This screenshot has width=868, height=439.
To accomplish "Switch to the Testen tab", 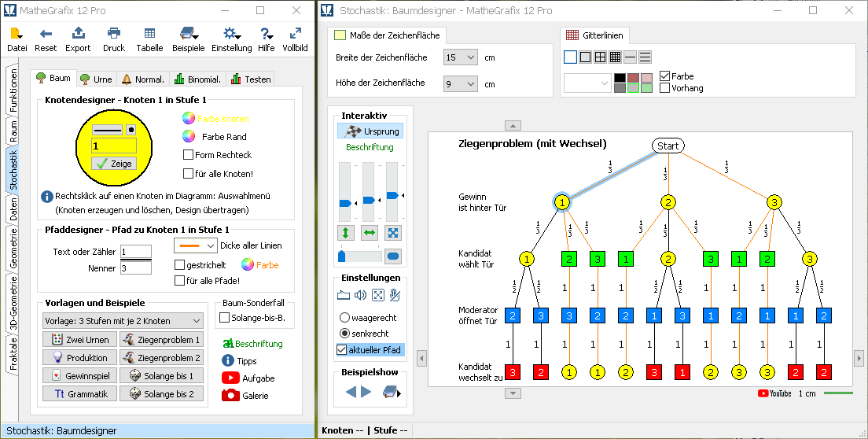I will tap(251, 79).
